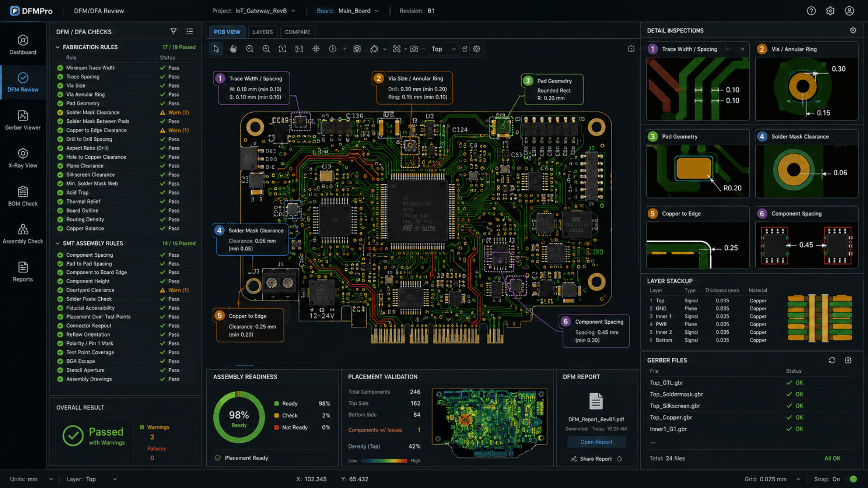Open BOM Check in sidebar
This screenshot has width=868, height=488.
pos(23,197)
